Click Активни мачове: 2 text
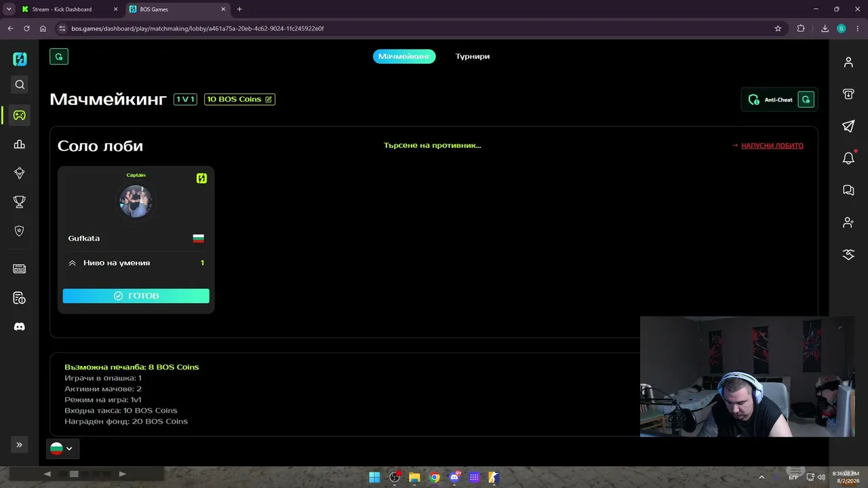Viewport: 868px width, 488px height. 103,389
